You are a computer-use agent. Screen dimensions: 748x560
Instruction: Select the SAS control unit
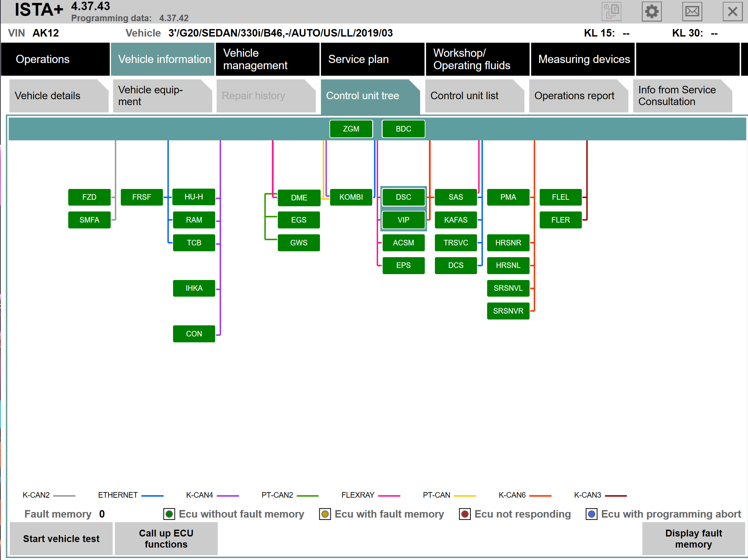456,197
